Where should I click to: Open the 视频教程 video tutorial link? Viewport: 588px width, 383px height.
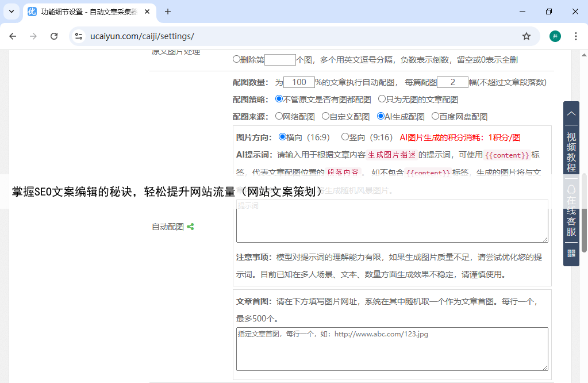click(x=571, y=152)
